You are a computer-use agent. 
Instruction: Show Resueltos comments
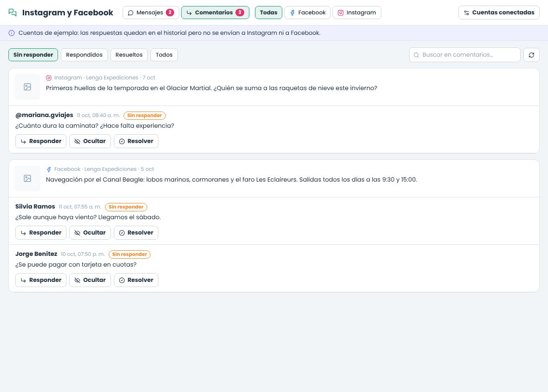(129, 55)
